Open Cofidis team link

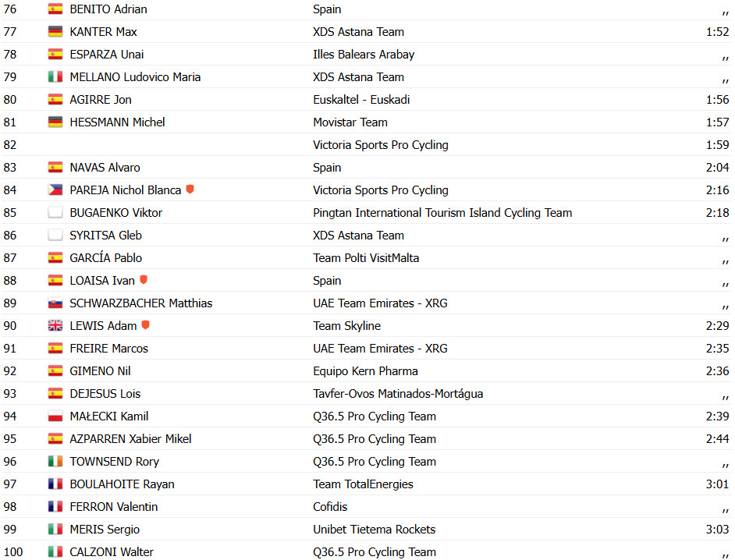(330, 506)
